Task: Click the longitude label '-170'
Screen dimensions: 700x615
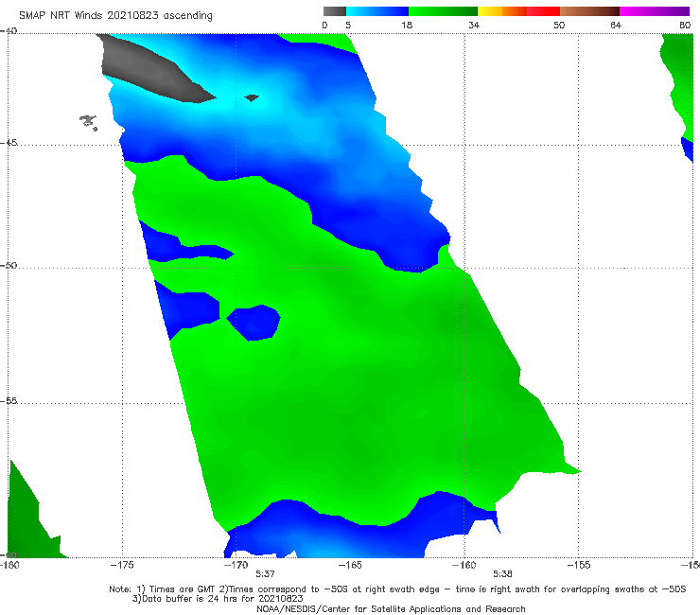Action: point(236,565)
